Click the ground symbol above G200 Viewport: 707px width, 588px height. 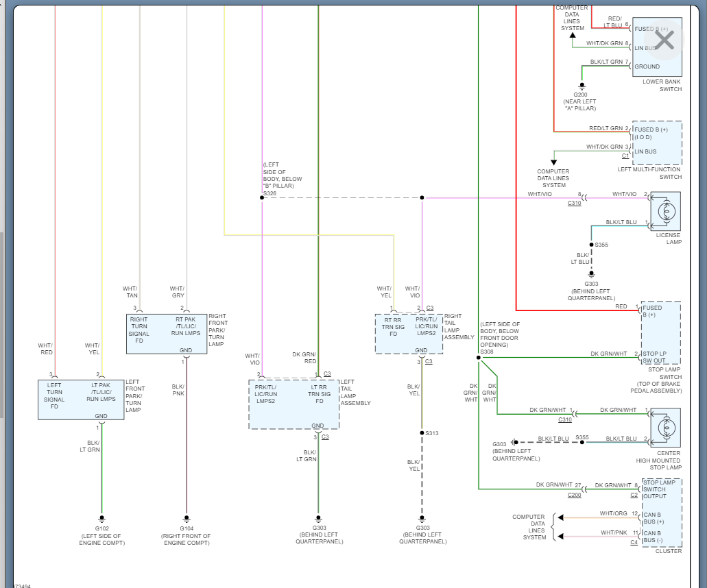point(582,86)
